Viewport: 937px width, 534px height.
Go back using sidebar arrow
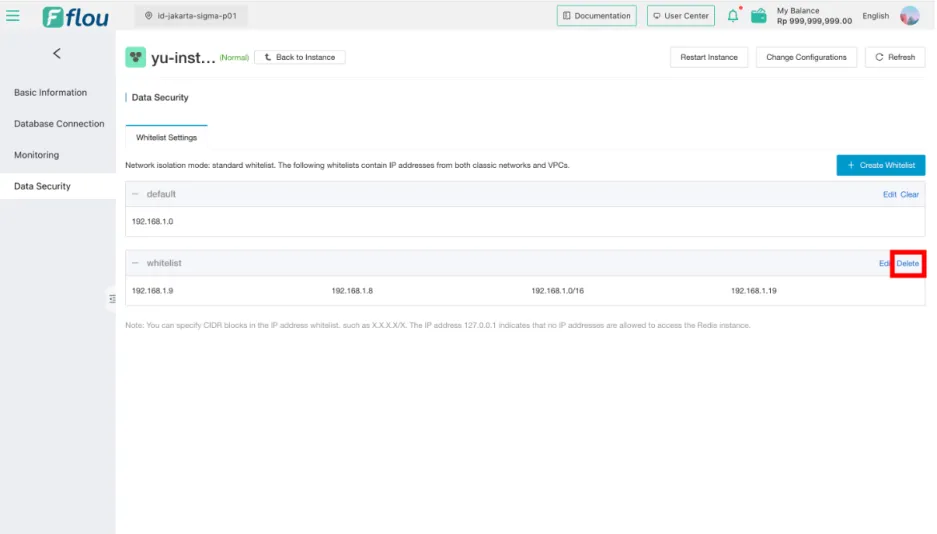[57, 54]
